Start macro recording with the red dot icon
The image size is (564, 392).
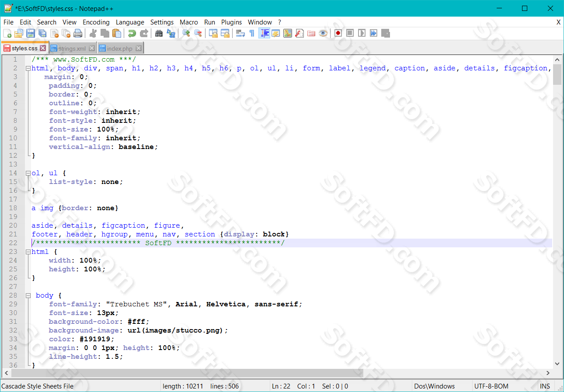click(338, 33)
